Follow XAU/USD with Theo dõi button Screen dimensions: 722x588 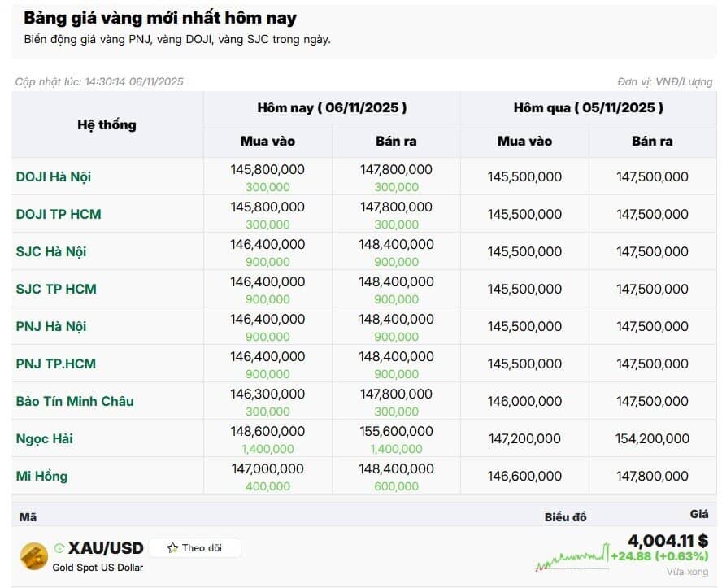point(195,548)
